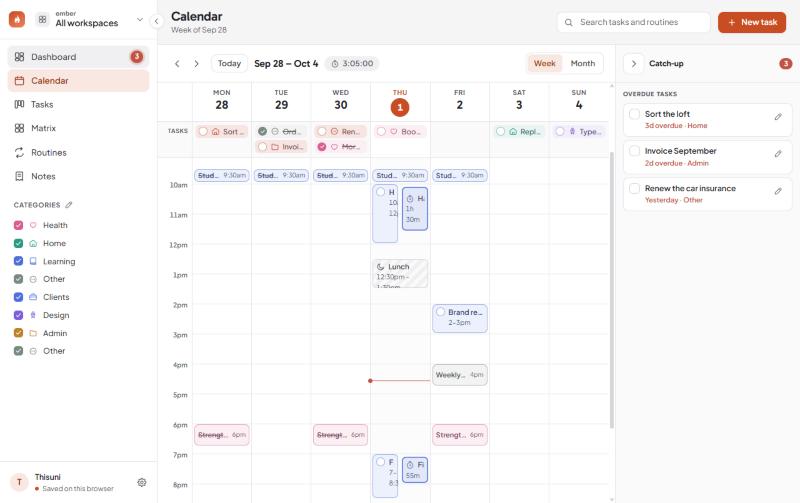The width and height of the screenshot is (800, 503).
Task: Click the Search tasks and routines field
Action: tap(634, 22)
